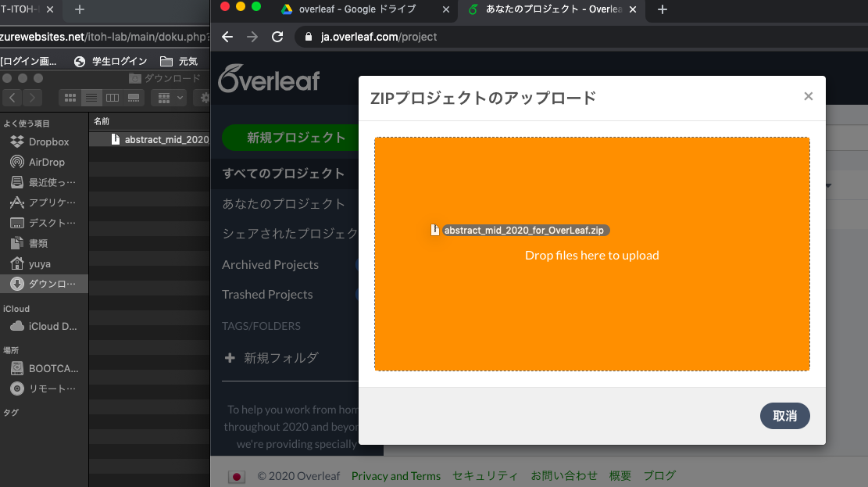Screen dimensions: 868x487
Task: Click Finder action gear icon
Action: (x=204, y=98)
